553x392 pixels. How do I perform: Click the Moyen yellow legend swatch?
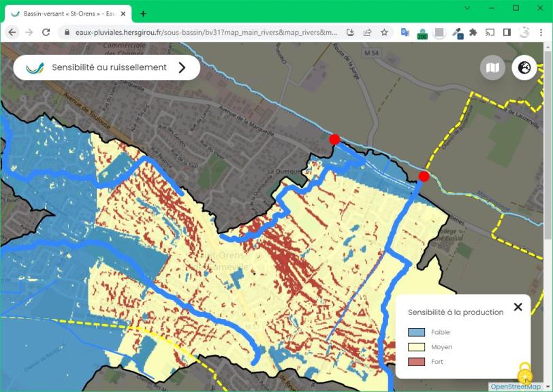(416, 347)
